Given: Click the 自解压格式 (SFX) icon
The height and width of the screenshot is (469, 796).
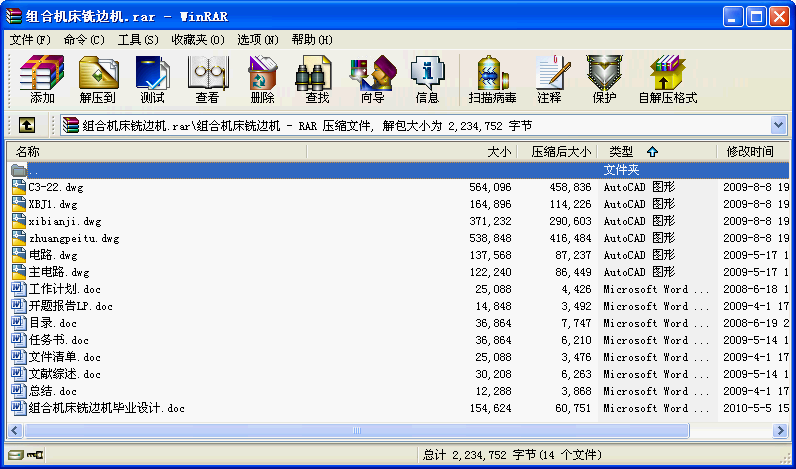Looking at the screenshot, I should click(x=667, y=80).
